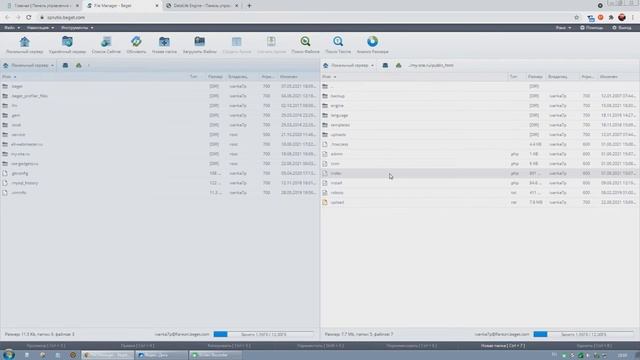Open the Sites list toolbar icon

(106, 42)
